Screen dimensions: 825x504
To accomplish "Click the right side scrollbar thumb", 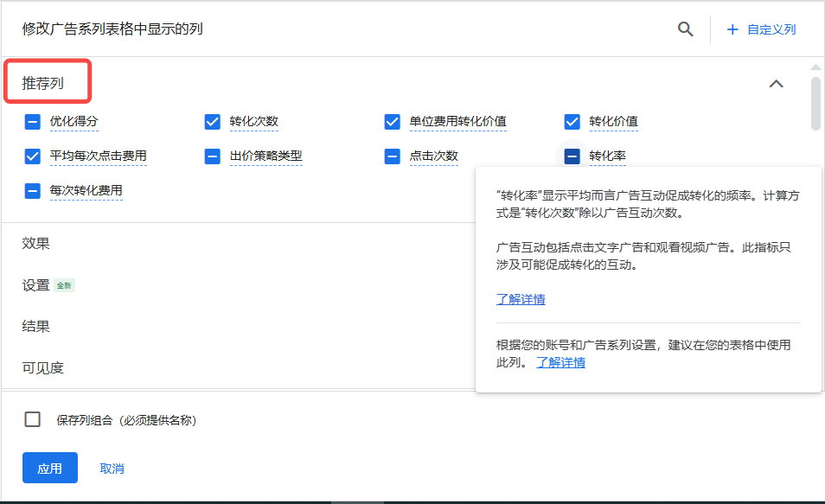I will pos(814,104).
